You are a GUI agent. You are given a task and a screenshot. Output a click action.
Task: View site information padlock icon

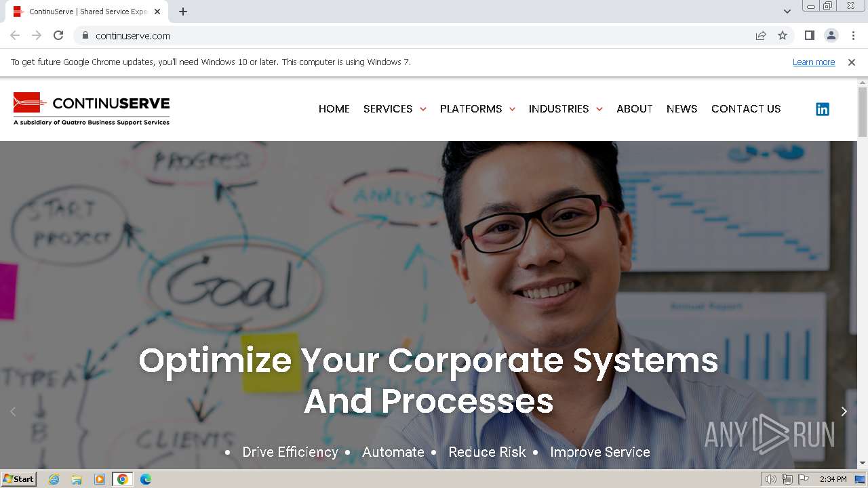click(85, 35)
